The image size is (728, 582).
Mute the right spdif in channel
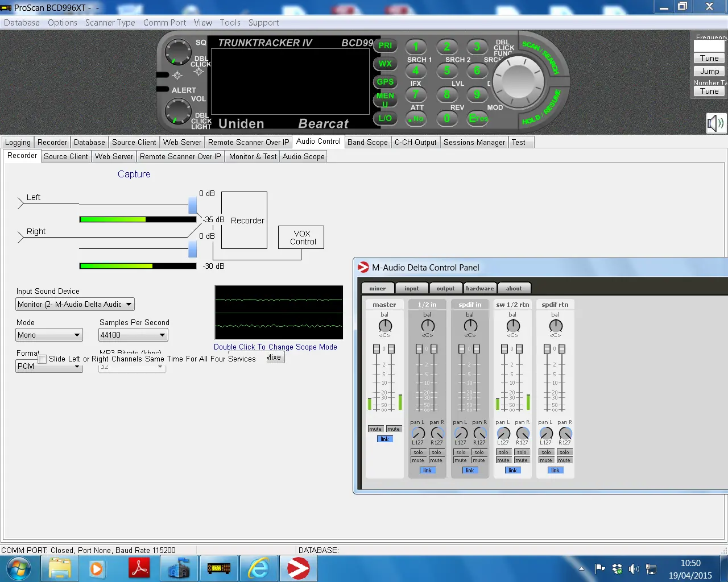click(479, 460)
